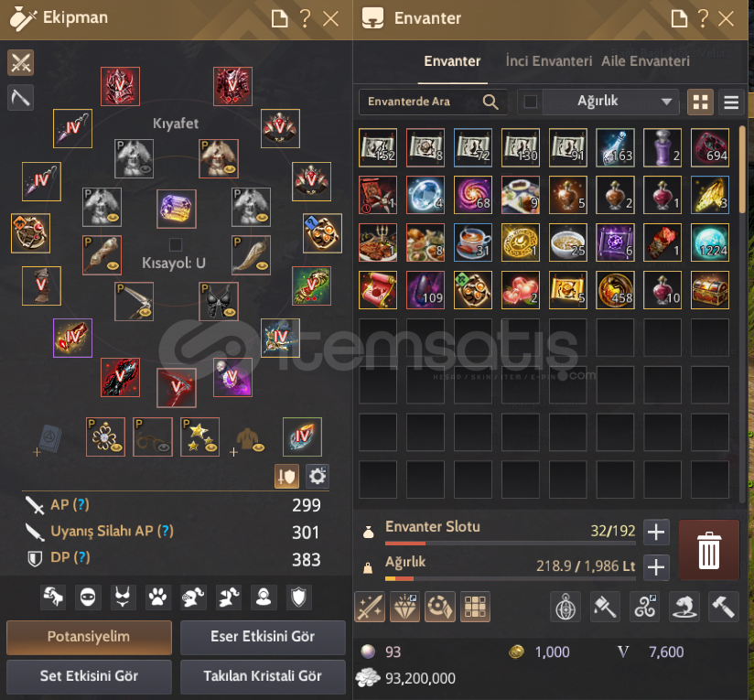The height and width of the screenshot is (700, 754).
Task: Expand weight limit with plus button
Action: 656,567
